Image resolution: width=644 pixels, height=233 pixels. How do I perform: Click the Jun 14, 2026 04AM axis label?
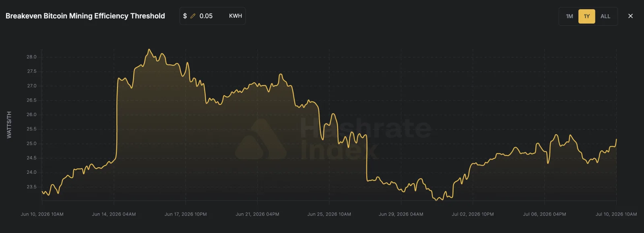coord(114,214)
